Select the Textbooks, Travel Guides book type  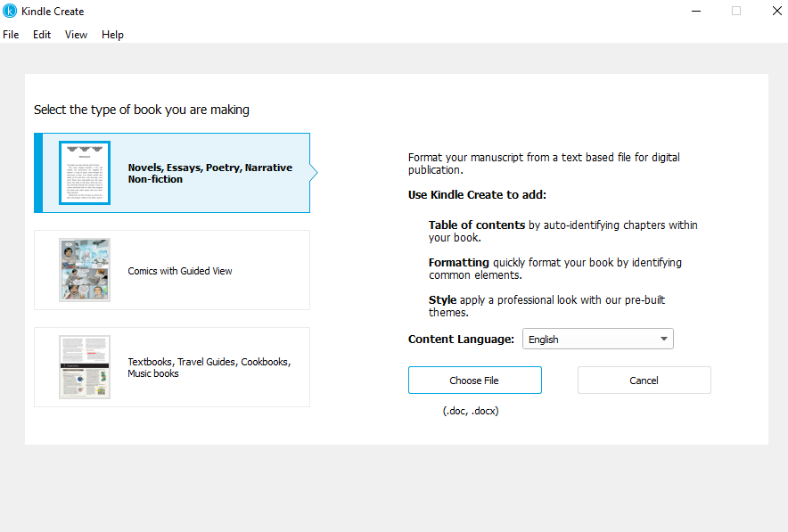171,366
